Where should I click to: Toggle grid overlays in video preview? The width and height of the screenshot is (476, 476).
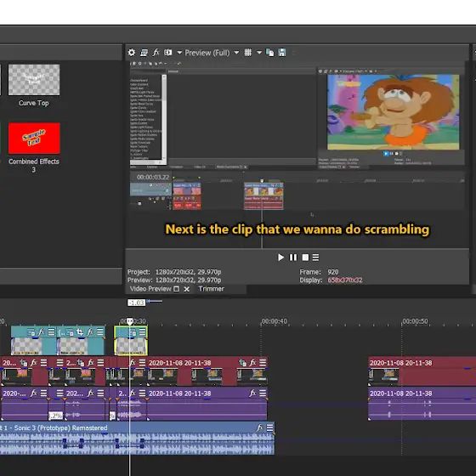[248, 53]
